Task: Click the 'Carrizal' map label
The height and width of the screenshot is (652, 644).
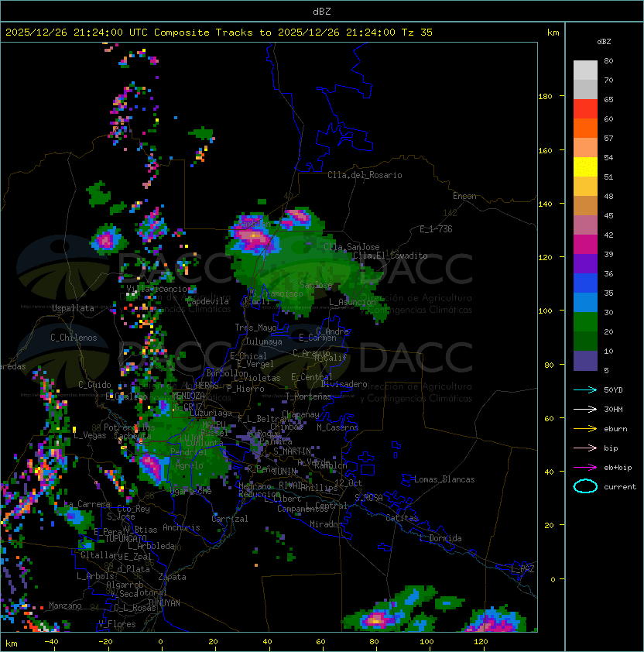Action: pyautogui.click(x=230, y=519)
